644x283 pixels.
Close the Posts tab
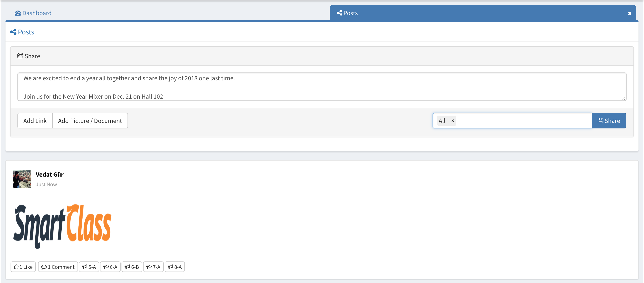click(x=630, y=14)
